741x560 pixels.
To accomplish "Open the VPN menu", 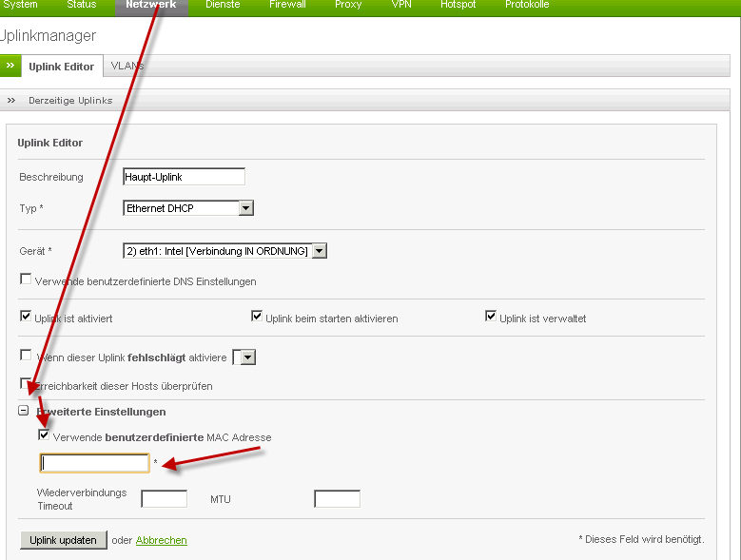I will point(401,6).
